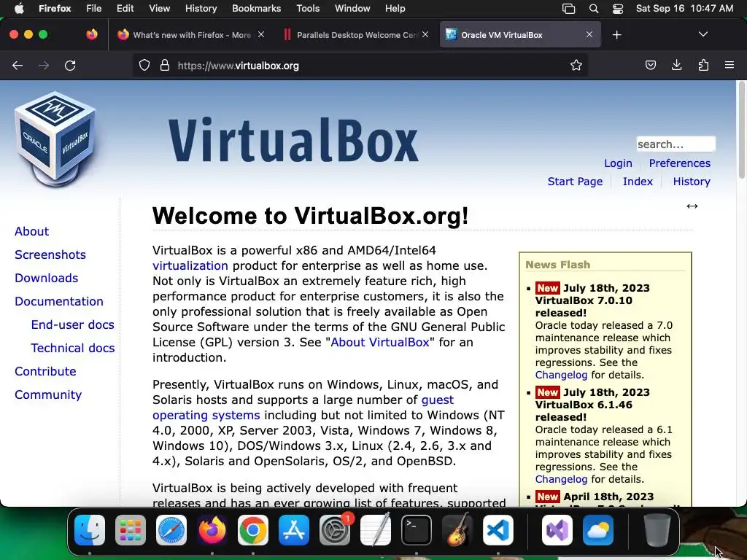
Task: Go to the Start Page link
Action: (575, 182)
